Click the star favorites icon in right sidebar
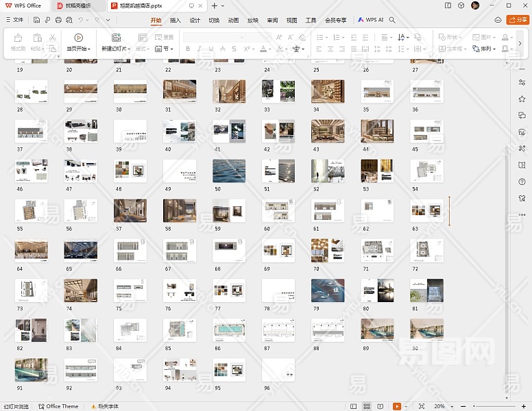 tap(522, 99)
